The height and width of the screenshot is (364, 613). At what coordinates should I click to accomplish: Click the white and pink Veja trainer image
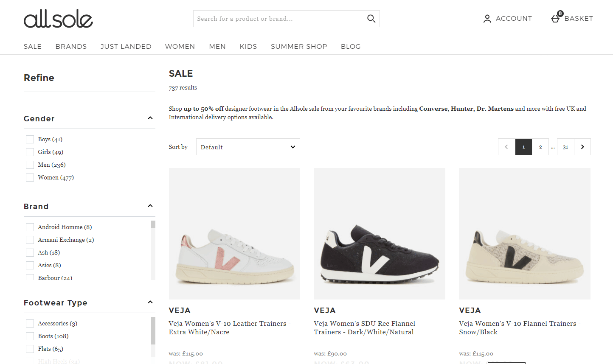point(234,234)
